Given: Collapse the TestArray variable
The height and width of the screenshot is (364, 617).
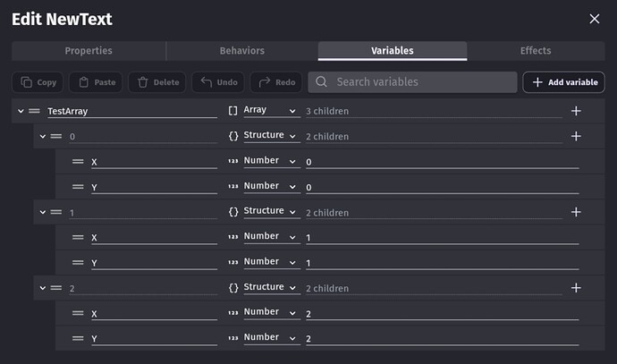Looking at the screenshot, I should tap(21, 111).
